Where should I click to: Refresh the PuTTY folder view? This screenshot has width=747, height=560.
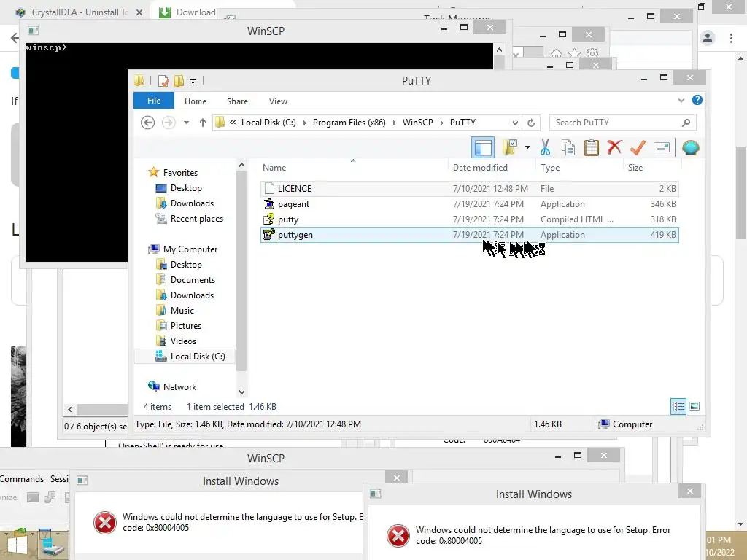click(531, 122)
